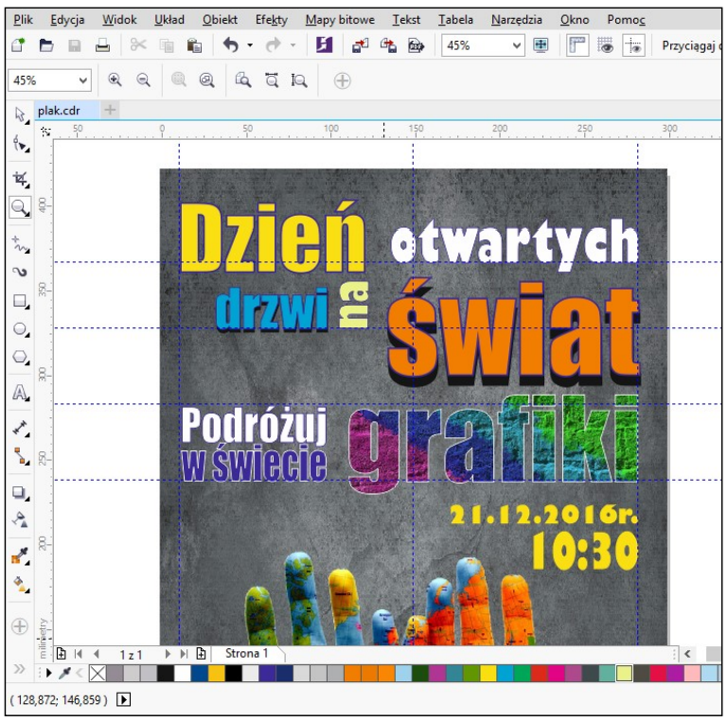Switch to the Strona 1 page tab
Viewport: 728px width, 722px height.
click(x=246, y=654)
